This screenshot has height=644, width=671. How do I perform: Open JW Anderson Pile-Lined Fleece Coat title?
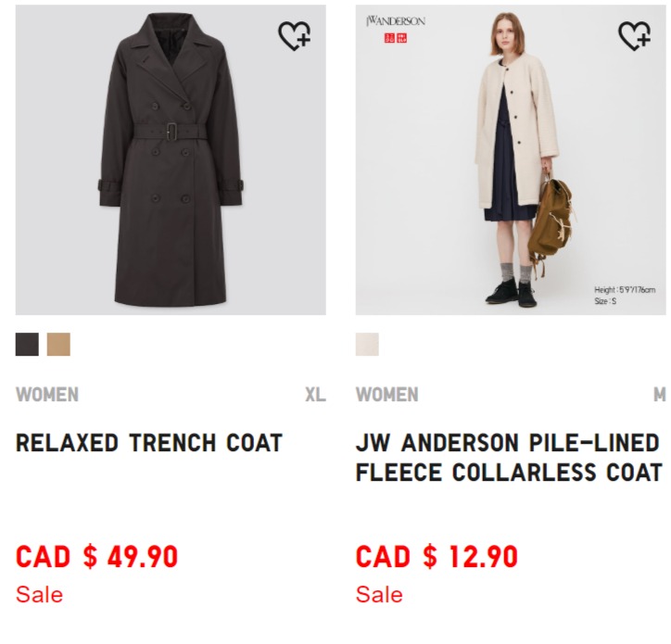[x=509, y=458]
